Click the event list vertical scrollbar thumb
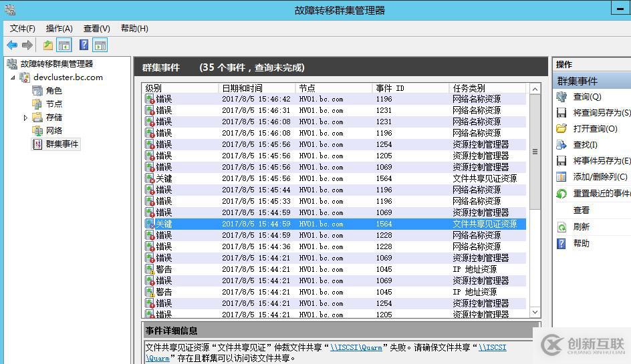The image size is (631, 364). (x=535, y=152)
